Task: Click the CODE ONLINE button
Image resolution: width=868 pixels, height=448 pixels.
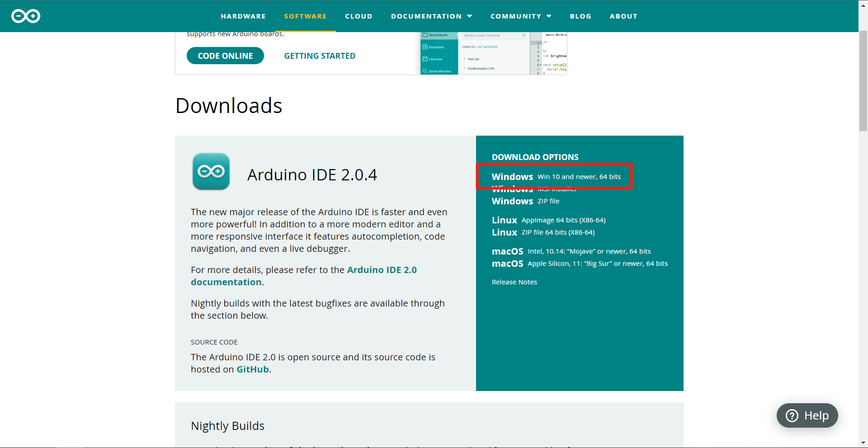Action: [225, 56]
